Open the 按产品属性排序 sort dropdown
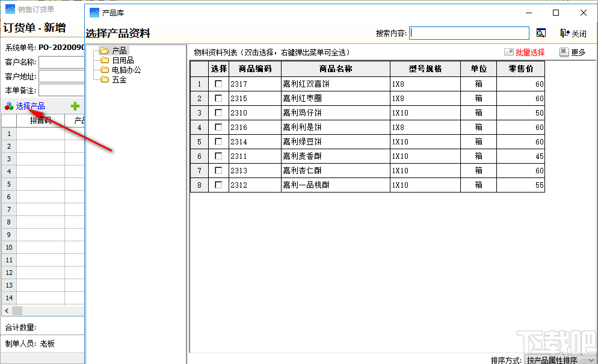The image size is (598, 364). [559, 360]
